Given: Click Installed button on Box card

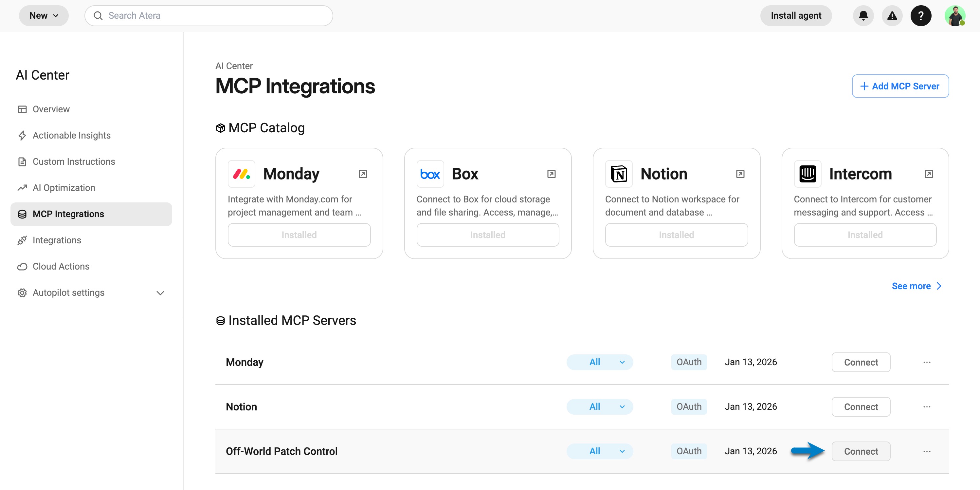Looking at the screenshot, I should (x=488, y=235).
